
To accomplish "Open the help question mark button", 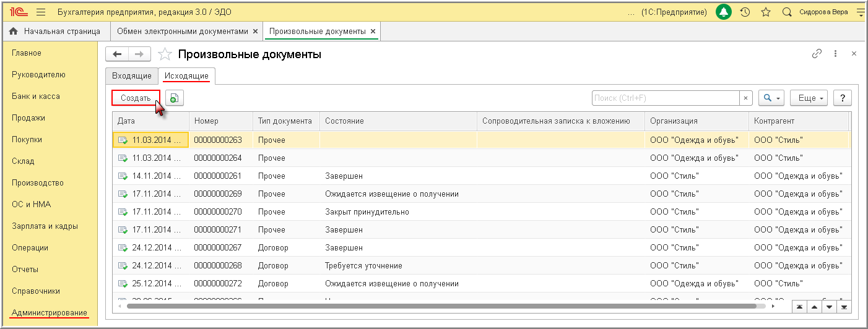I will coord(842,98).
